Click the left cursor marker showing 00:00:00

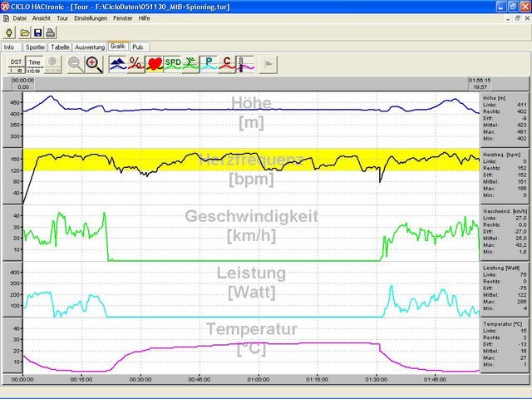(23, 83)
